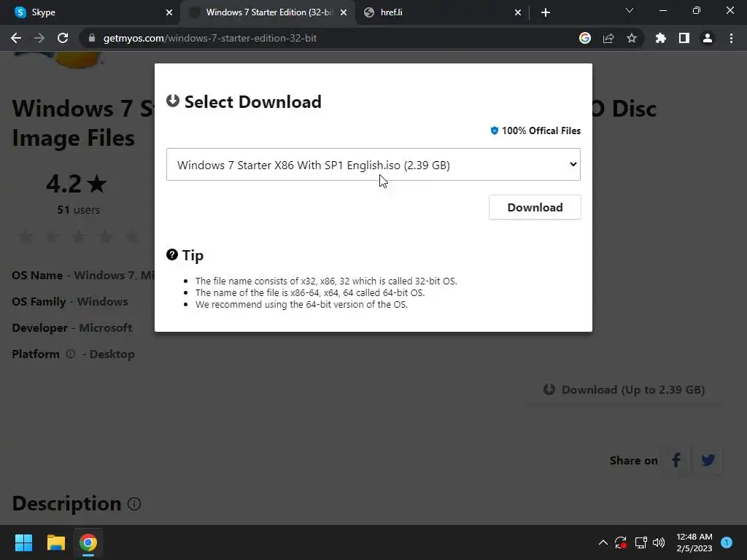The image size is (747, 560).
Task: Click the Select Download heading
Action: click(x=253, y=101)
